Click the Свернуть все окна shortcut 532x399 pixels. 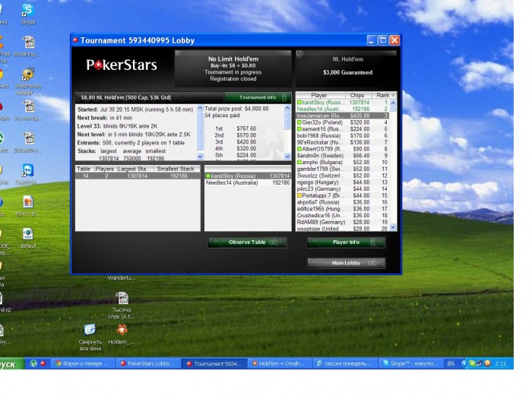click(90, 337)
